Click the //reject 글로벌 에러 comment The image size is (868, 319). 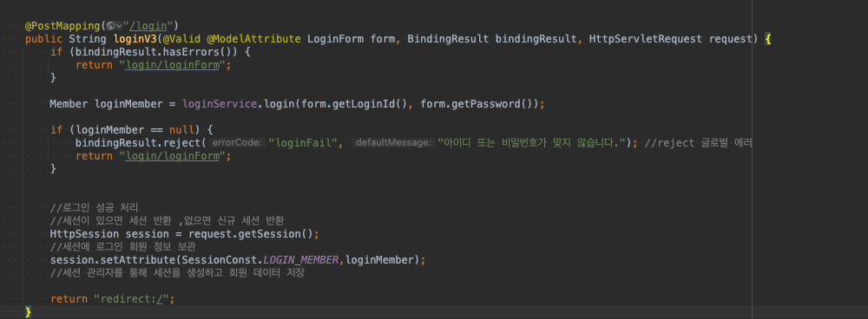click(x=699, y=143)
